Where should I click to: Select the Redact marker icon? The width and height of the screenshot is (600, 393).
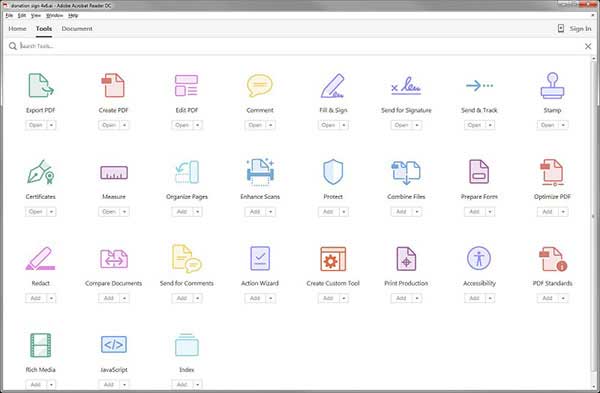click(40, 259)
